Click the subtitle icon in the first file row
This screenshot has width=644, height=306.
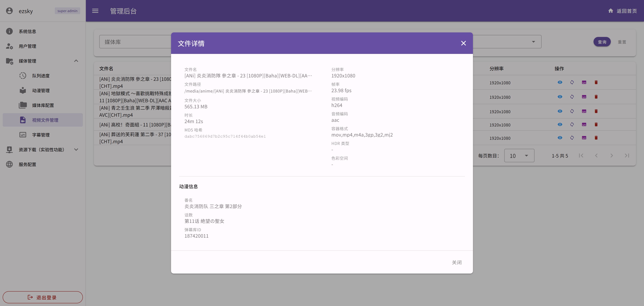coord(584,82)
